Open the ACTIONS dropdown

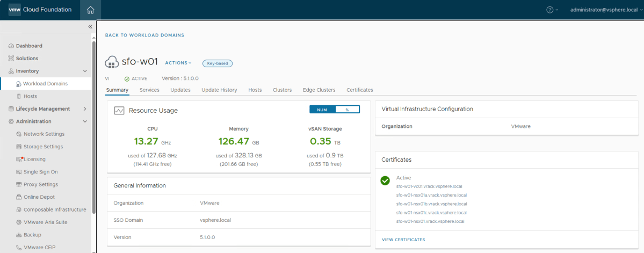pos(178,63)
